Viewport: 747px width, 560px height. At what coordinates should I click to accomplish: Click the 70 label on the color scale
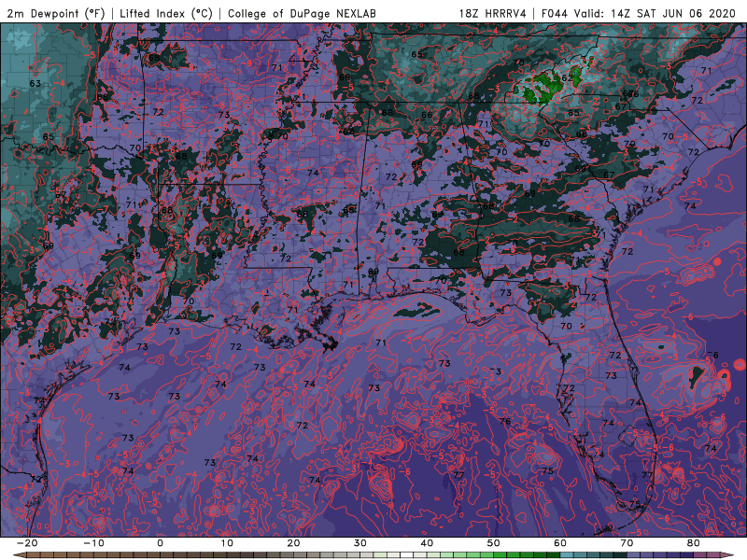click(x=627, y=543)
